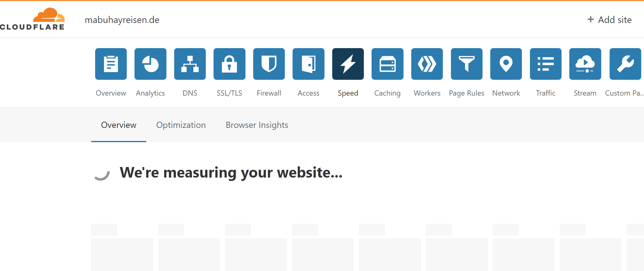
Task: Open the Custom Pages wrench icon
Action: (x=625, y=64)
